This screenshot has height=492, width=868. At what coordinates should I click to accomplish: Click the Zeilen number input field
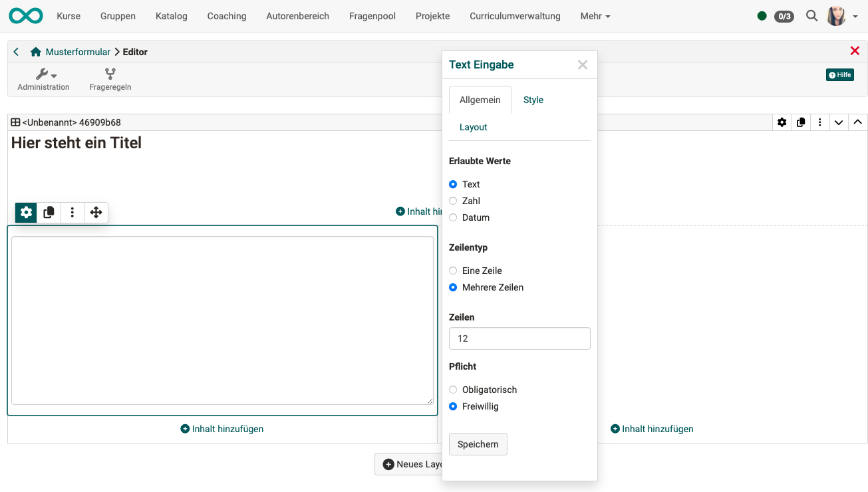coord(519,338)
